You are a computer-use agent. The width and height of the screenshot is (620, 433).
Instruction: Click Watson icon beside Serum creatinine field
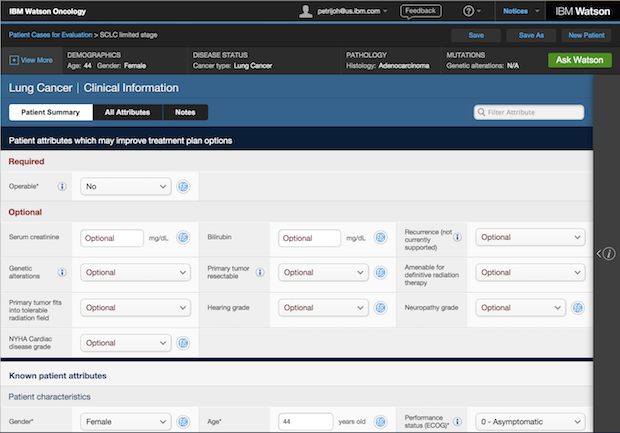183,237
